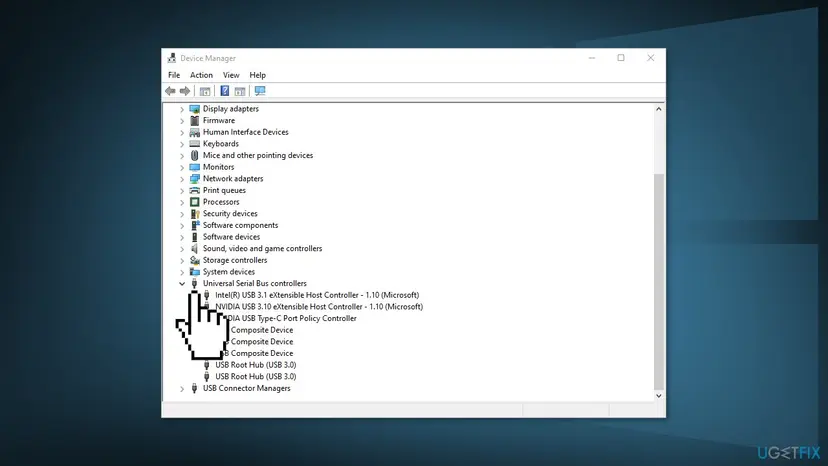
Task: Select the Security devices label
Action: pyautogui.click(x=230, y=213)
